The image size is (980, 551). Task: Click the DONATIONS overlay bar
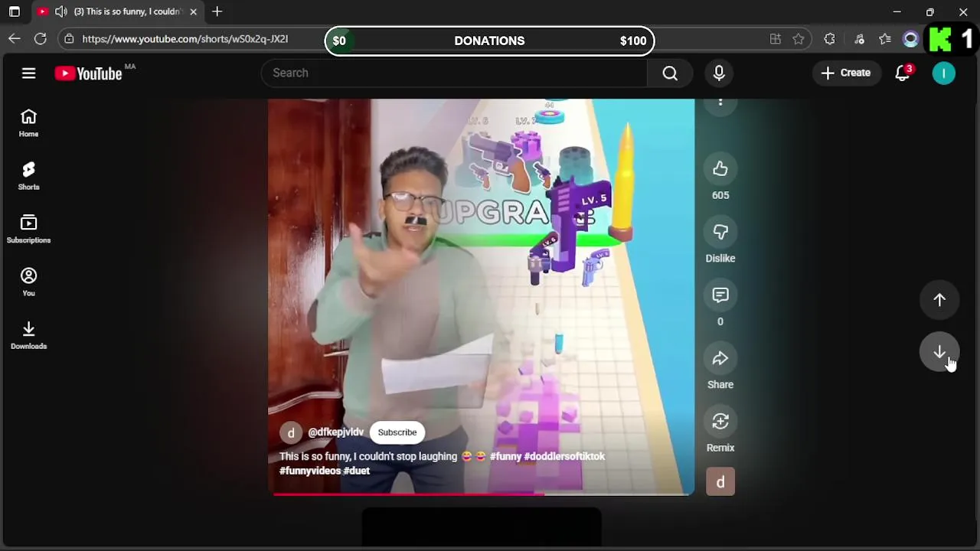click(489, 41)
